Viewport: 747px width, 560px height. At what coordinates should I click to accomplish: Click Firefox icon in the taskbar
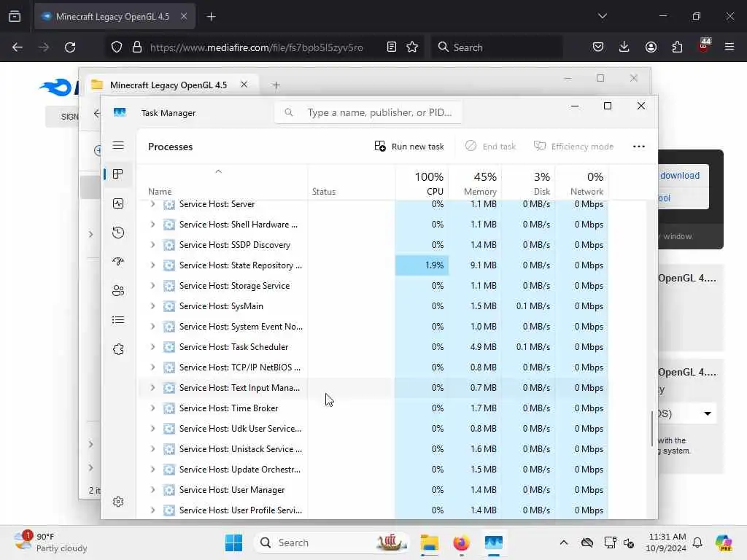(461, 542)
